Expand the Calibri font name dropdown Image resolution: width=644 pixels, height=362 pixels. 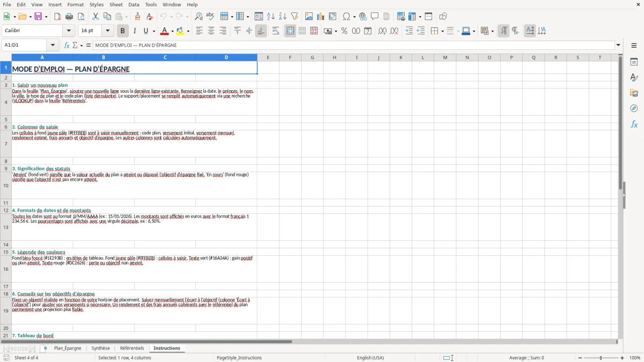pos(69,31)
